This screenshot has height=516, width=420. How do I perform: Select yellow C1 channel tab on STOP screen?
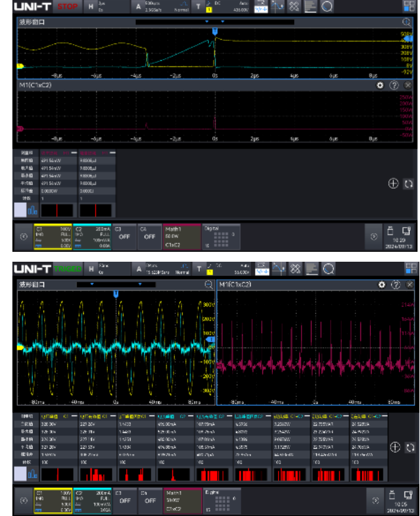(53, 236)
